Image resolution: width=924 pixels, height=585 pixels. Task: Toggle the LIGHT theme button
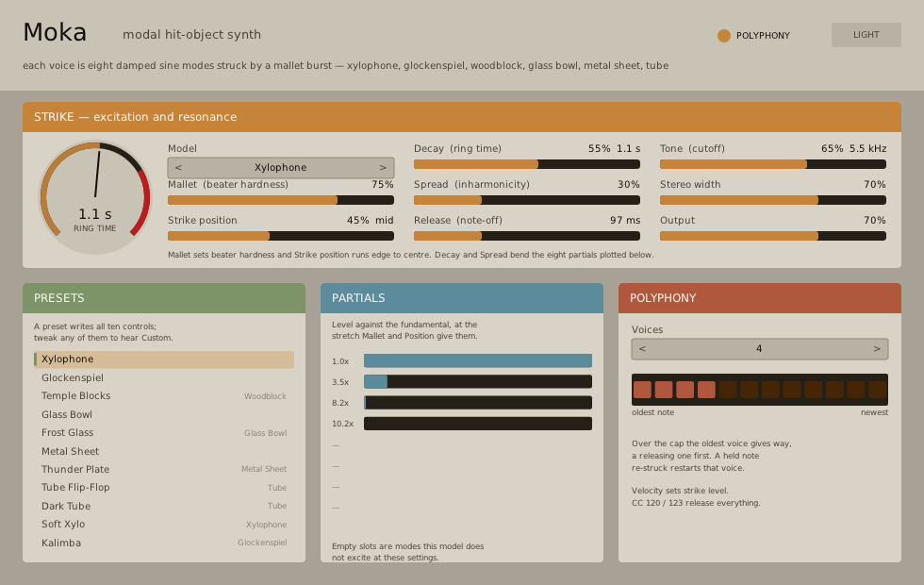[866, 35]
